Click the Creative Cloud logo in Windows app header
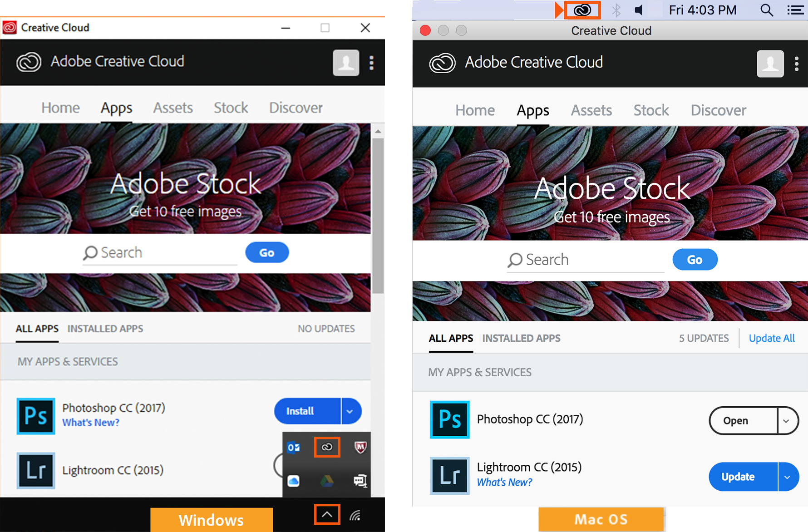The image size is (808, 532). pyautogui.click(x=29, y=62)
